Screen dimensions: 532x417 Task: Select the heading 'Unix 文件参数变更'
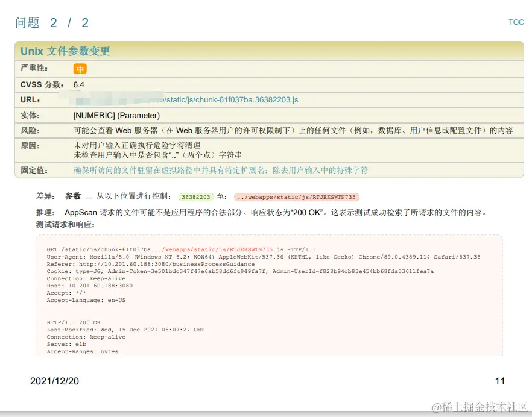point(65,51)
